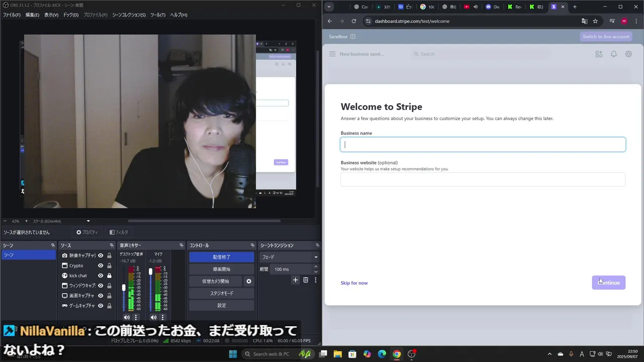Screen dimensions: 644x362
Task: Reload the Stripe page
Action: tap(354, 21)
